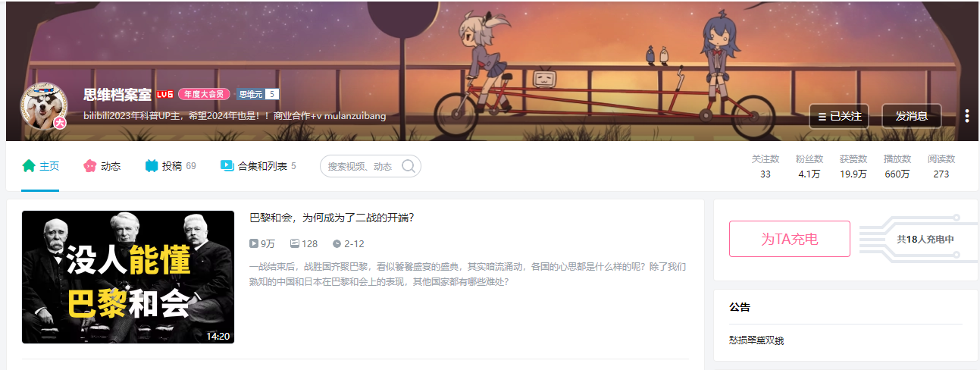Open the three-dot more options menu
The height and width of the screenshot is (370, 980).
(967, 116)
